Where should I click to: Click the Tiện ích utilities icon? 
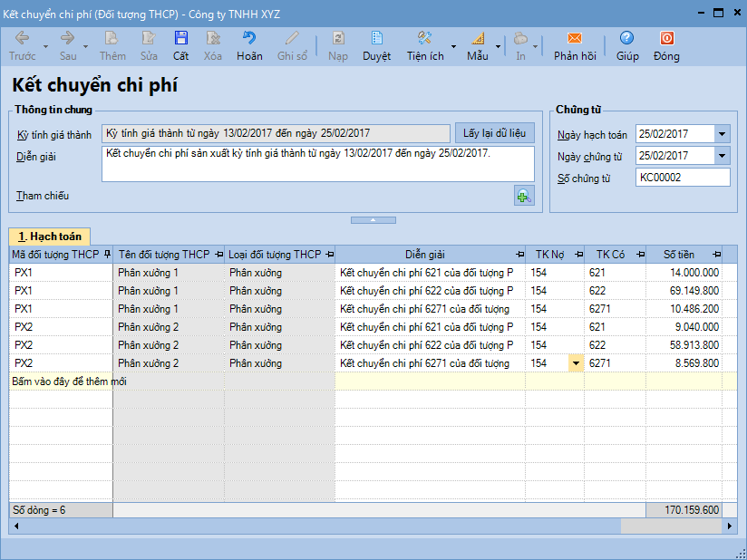coord(424,39)
